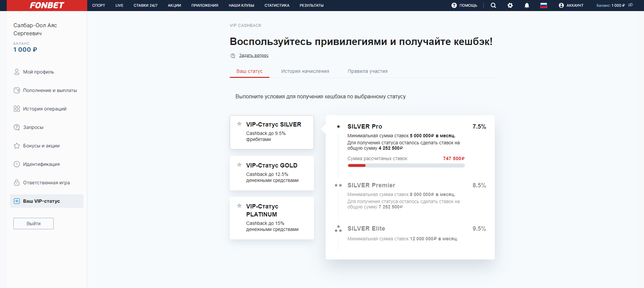Expand the SILVER Premier level
This screenshot has width=644, height=288.
coord(371,185)
